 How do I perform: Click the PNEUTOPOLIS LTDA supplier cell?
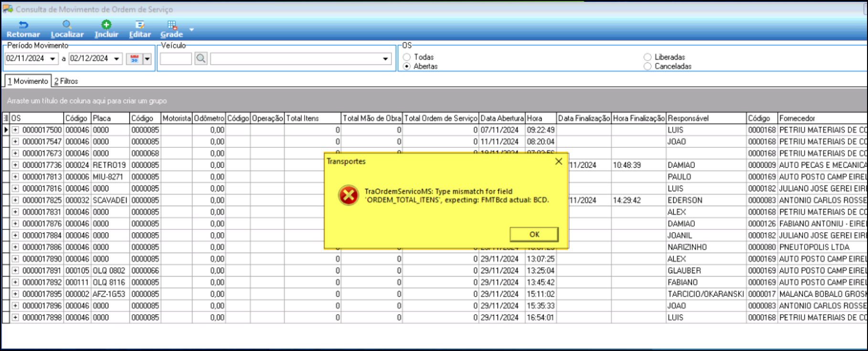tap(823, 247)
